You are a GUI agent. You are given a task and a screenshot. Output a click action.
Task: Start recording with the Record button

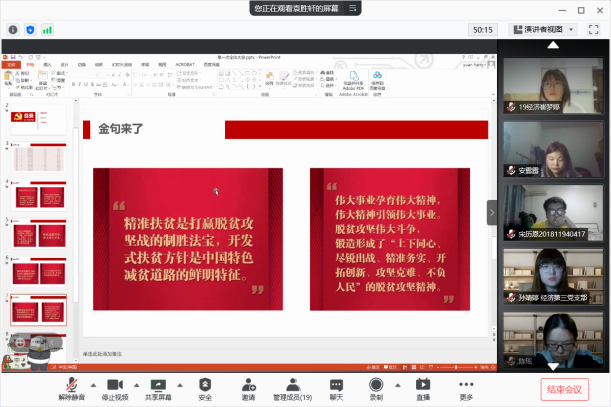pyautogui.click(x=376, y=388)
